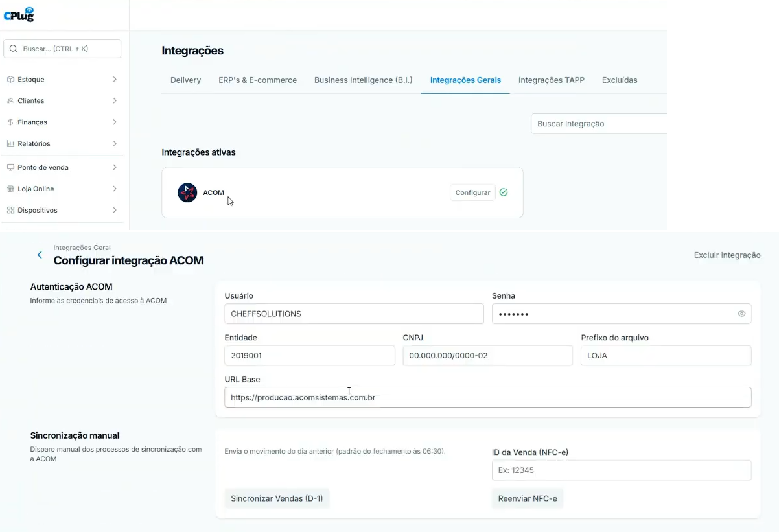The width and height of the screenshot is (779, 532).
Task: Click the Finanças dollar icon
Action: click(x=10, y=122)
